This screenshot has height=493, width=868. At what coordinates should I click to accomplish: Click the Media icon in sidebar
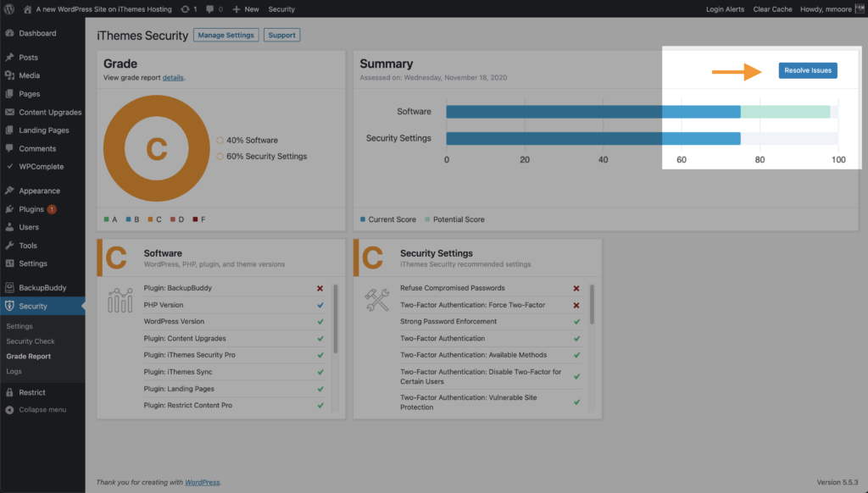pos(9,75)
